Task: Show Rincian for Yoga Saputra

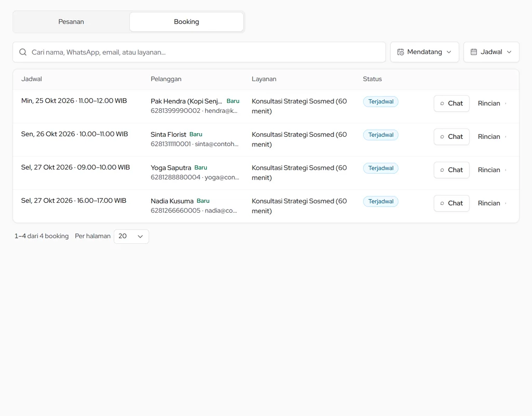Action: click(493, 170)
